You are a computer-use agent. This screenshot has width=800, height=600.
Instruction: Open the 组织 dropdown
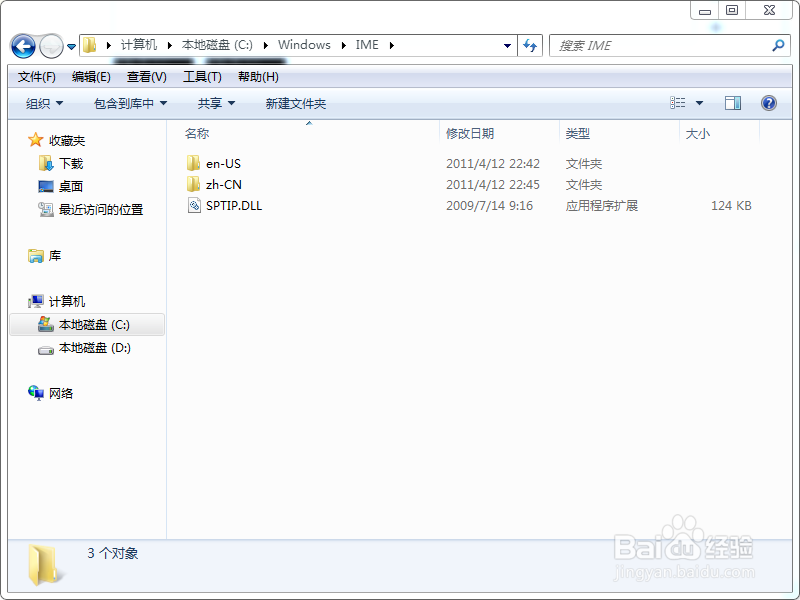click(44, 104)
